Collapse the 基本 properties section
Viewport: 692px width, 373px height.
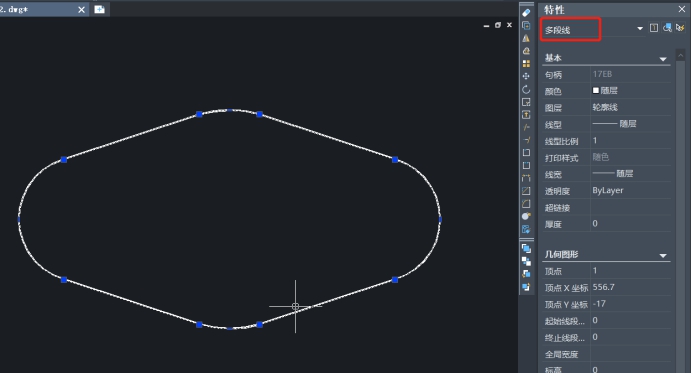(662, 59)
